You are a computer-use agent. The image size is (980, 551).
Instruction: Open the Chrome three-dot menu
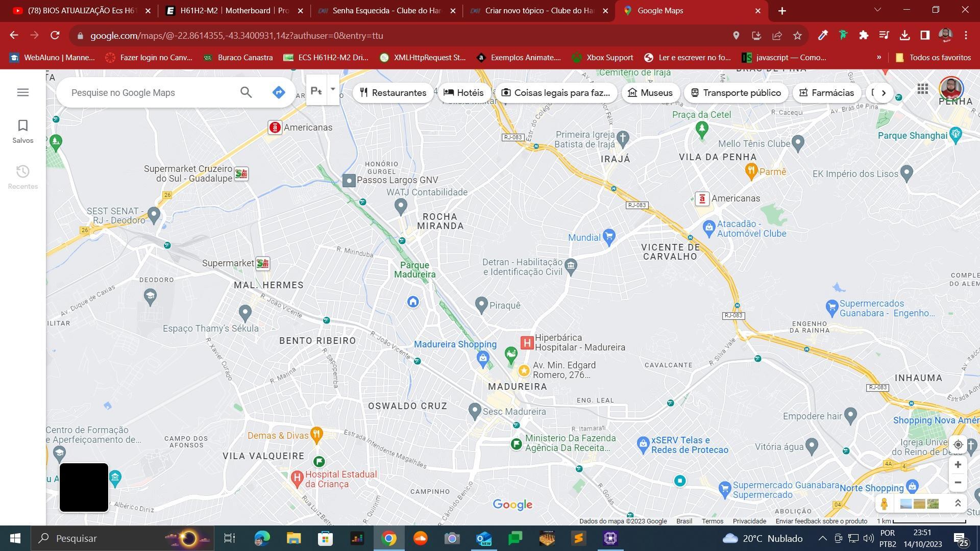point(966,35)
